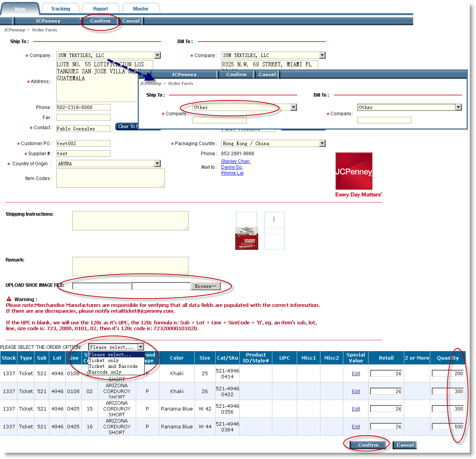The height and width of the screenshot is (459, 476).
Task: Click the 'Special Value' column header
Action: [x=356, y=358]
